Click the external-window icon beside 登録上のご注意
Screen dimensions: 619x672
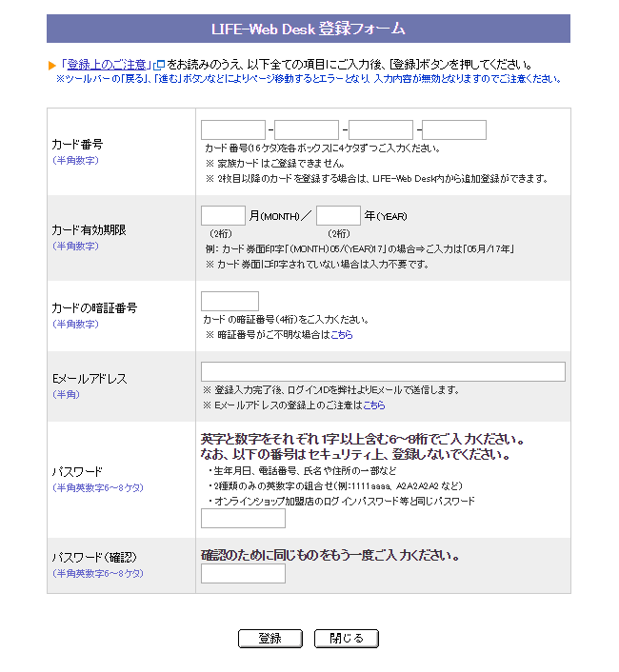[x=159, y=65]
